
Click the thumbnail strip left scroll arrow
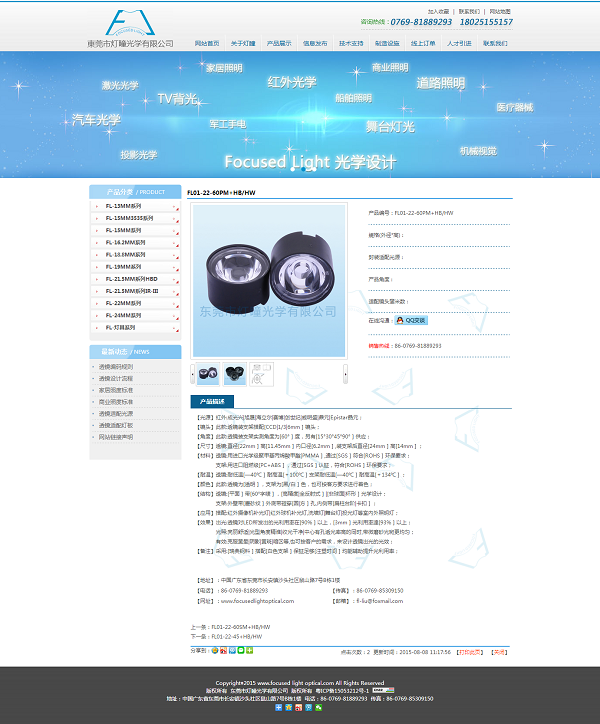click(193, 374)
